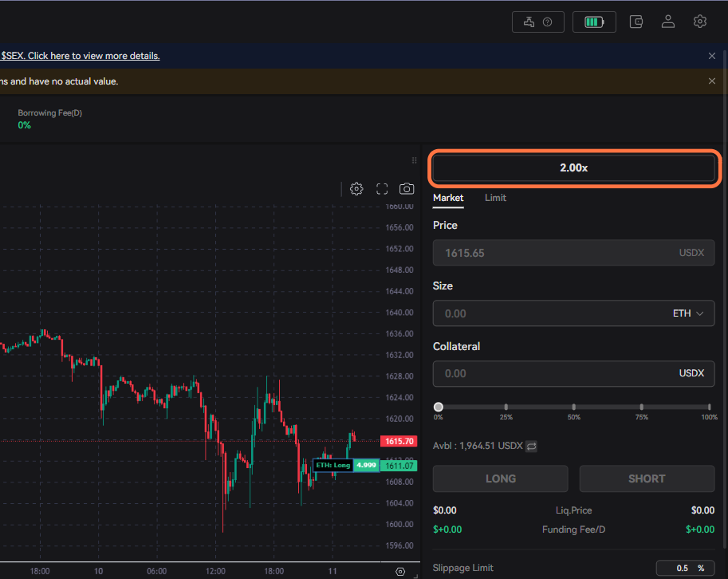Image resolution: width=728 pixels, height=579 pixels.
Task: Click the Liq.Price label
Action: [x=573, y=510]
